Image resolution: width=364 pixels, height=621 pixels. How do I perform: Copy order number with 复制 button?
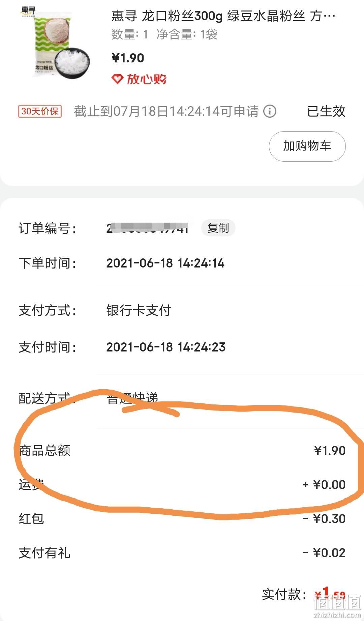[x=218, y=228]
